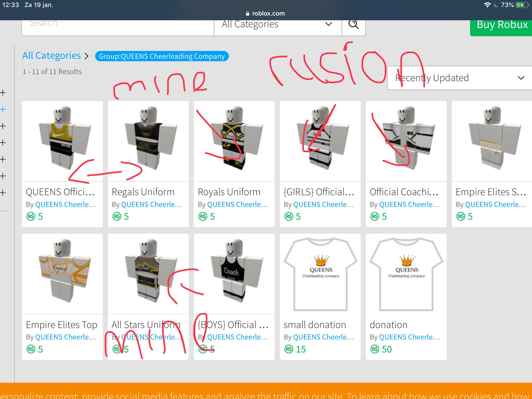Expand the last sidebar plus expander
The height and width of the screenshot is (399, 532).
point(3,193)
